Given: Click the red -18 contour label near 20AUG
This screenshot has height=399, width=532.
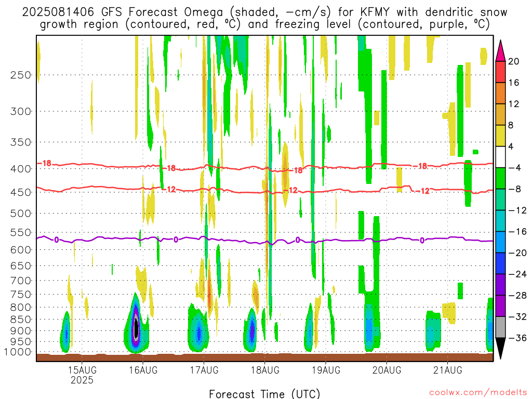Looking at the screenshot, I should pyautogui.click(x=420, y=166).
